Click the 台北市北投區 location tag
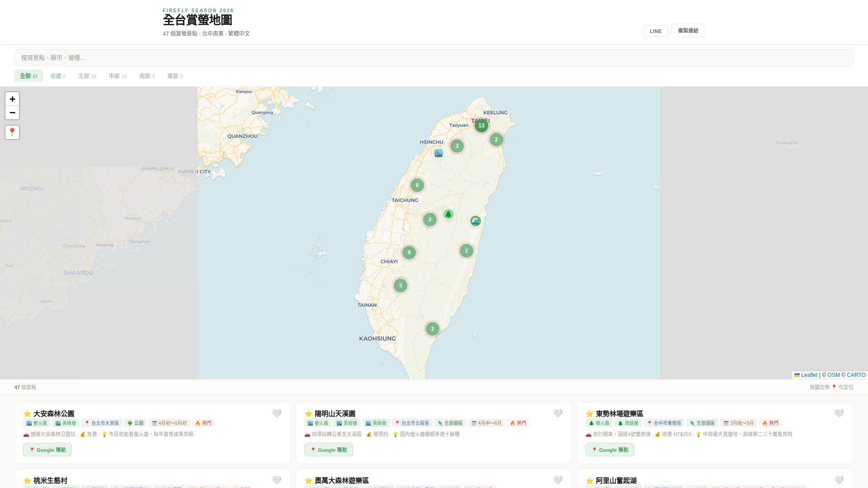The height and width of the screenshot is (488, 868). point(412,423)
